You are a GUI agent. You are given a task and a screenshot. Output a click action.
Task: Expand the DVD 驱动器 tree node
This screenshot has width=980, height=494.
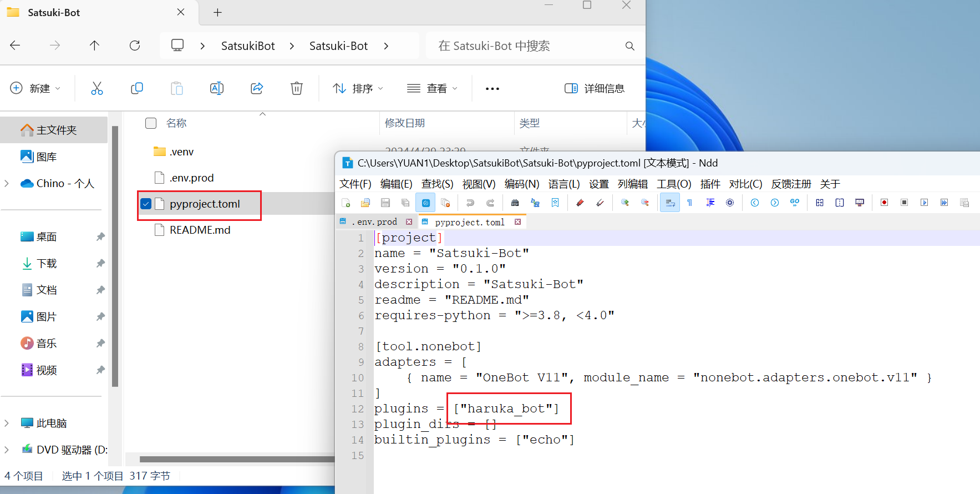coord(7,450)
